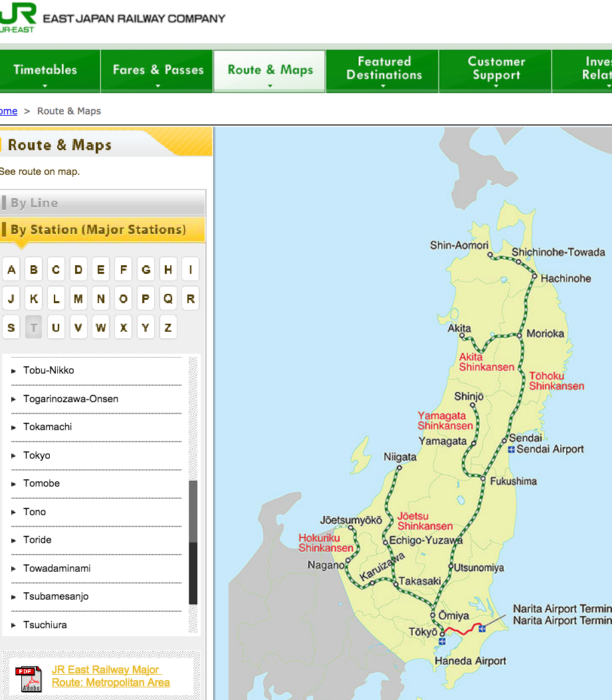Viewport: 612px width, 700px height.
Task: Click Akita Shinkansen label on map
Action: click(486, 362)
